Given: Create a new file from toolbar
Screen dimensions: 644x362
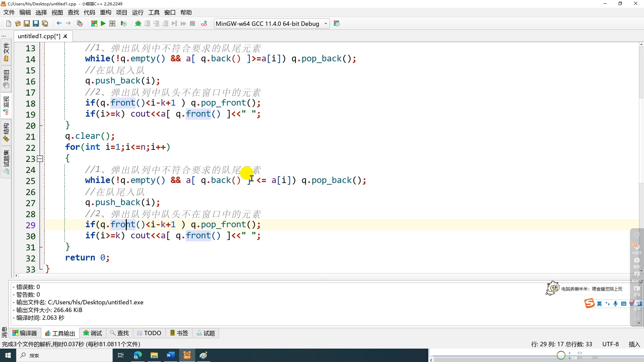Looking at the screenshot, I should (x=9, y=23).
